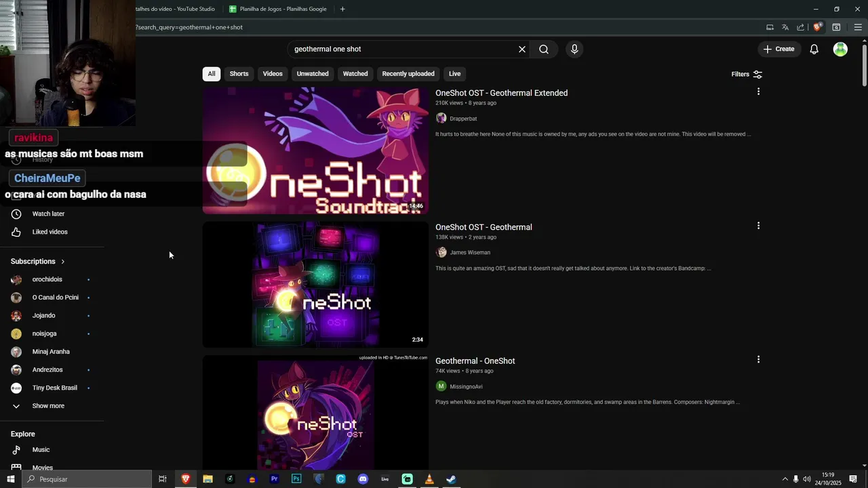Open OneShot OST - Geothermal video title

(484, 227)
